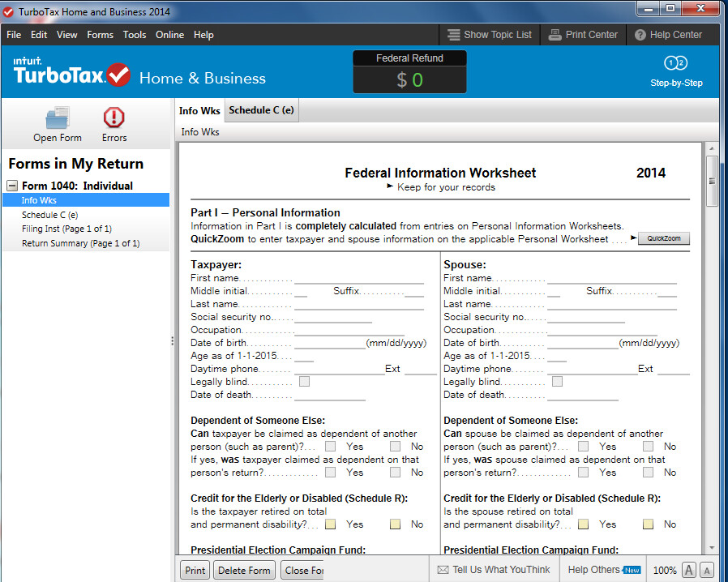728x582 pixels.
Task: Open the Help Center question icon
Action: click(640, 35)
